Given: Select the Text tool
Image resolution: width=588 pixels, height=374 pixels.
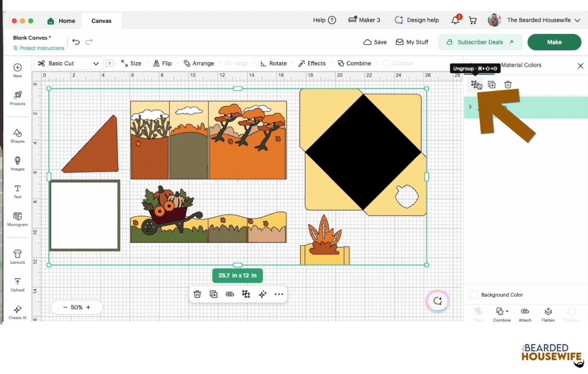Looking at the screenshot, I should [x=17, y=191].
